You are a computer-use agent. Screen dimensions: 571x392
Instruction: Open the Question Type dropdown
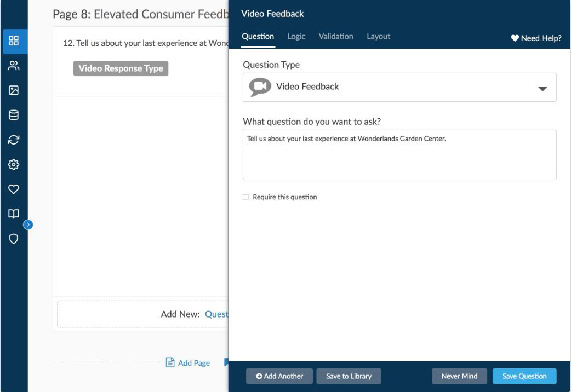pyautogui.click(x=399, y=87)
